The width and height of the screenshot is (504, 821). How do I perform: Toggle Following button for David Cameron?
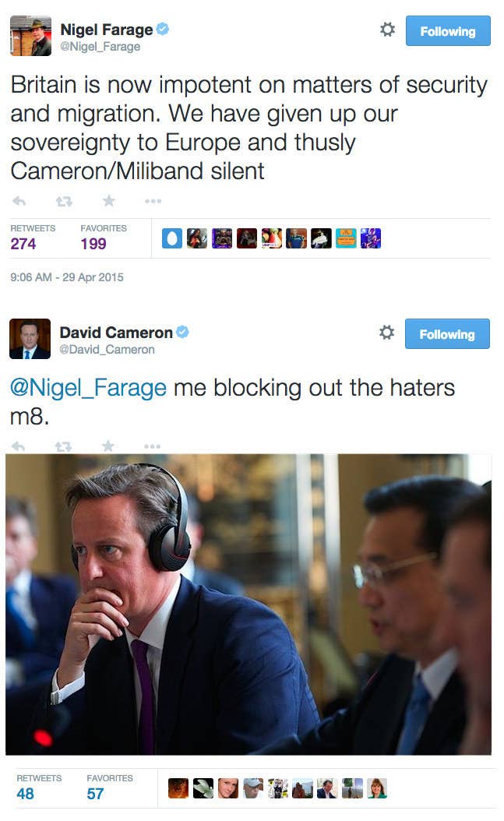447,334
